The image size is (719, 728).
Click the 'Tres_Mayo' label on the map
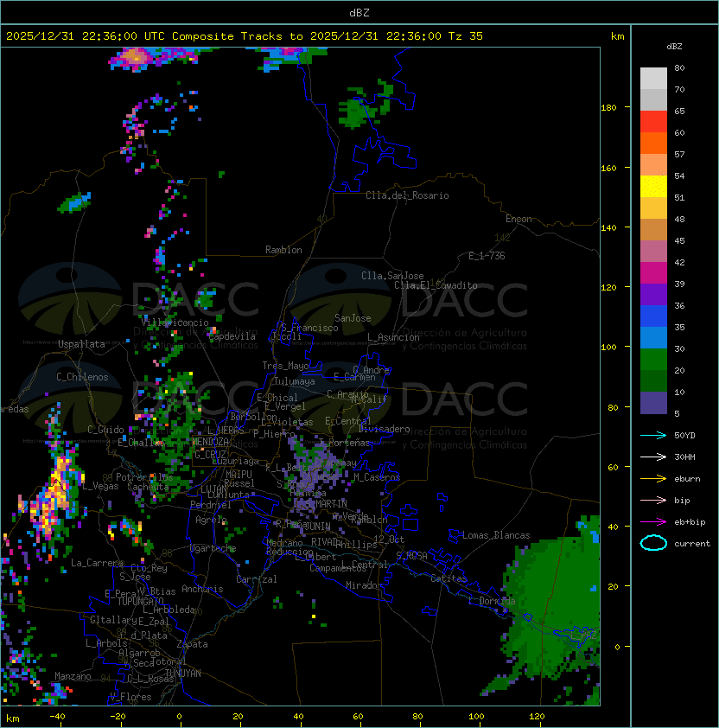pos(285,366)
